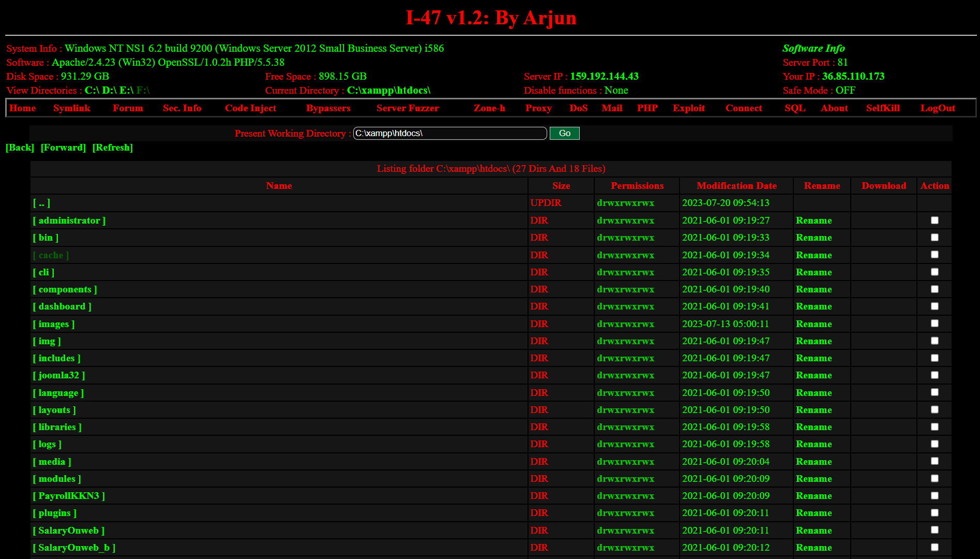Click the I-47 v1.2: By Arjun title
The image size is (980, 559).
(x=491, y=18)
